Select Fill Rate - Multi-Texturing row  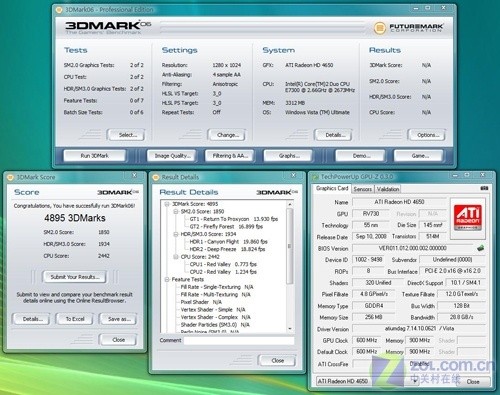point(216,295)
